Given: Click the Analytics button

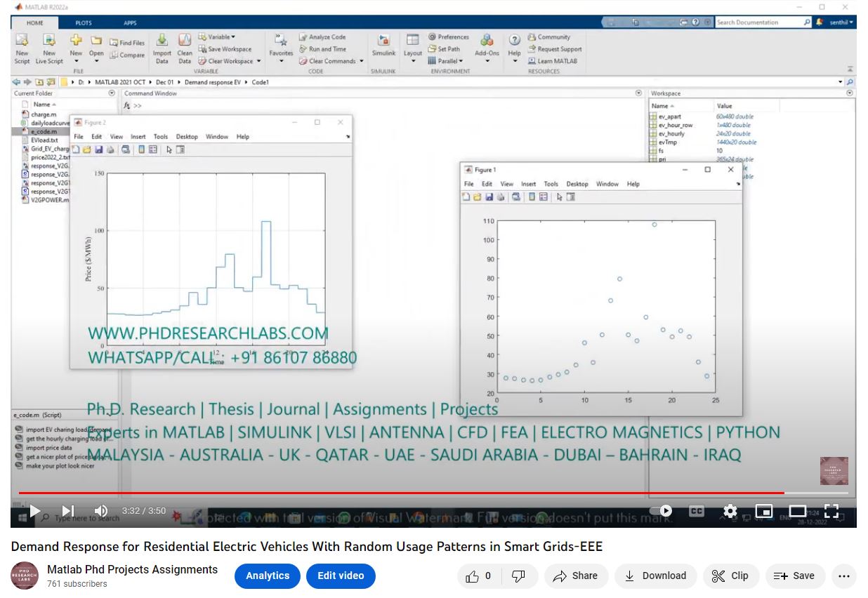Looking at the screenshot, I should 268,576.
